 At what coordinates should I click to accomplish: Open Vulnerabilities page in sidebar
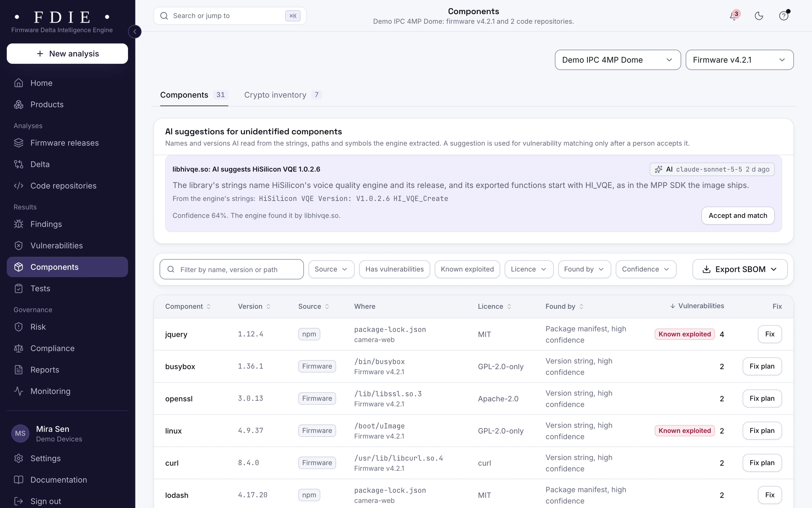(67, 246)
